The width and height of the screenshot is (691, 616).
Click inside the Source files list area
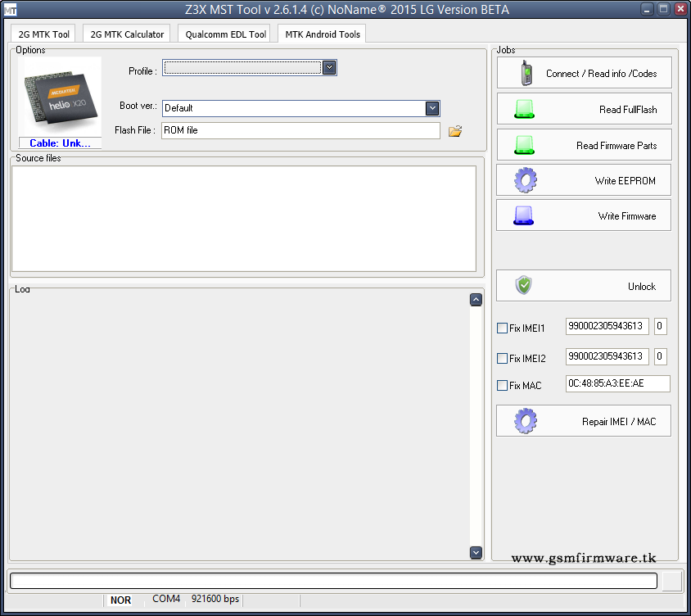(x=244, y=219)
